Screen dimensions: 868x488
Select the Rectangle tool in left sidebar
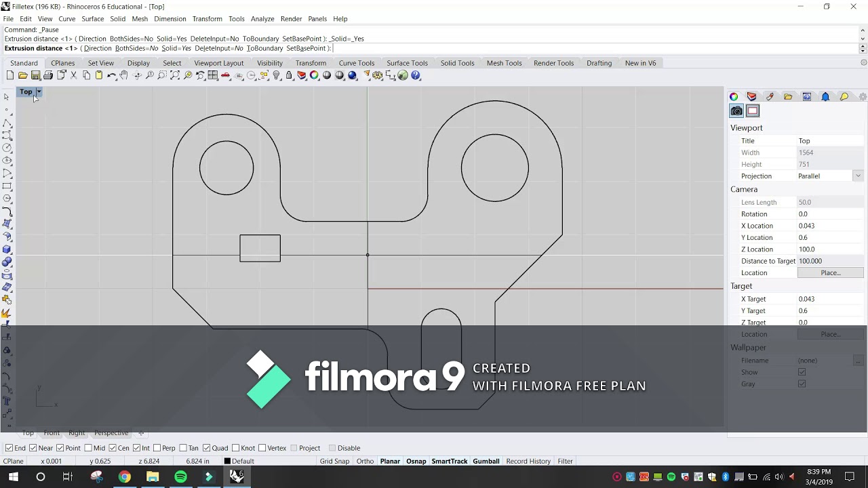tap(7, 186)
